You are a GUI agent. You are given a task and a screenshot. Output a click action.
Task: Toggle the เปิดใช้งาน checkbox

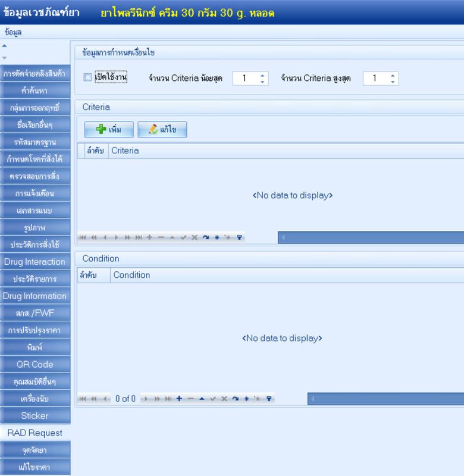(87, 77)
